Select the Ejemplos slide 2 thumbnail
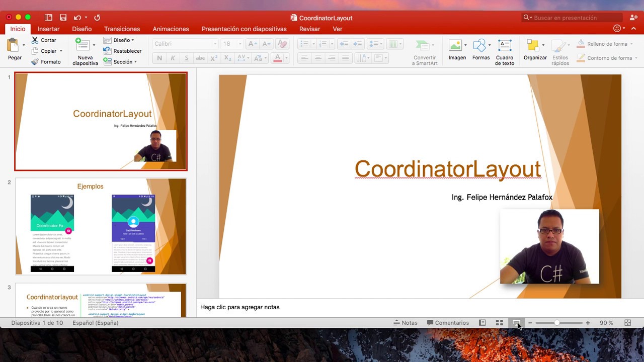This screenshot has height=362, width=644. [101, 226]
